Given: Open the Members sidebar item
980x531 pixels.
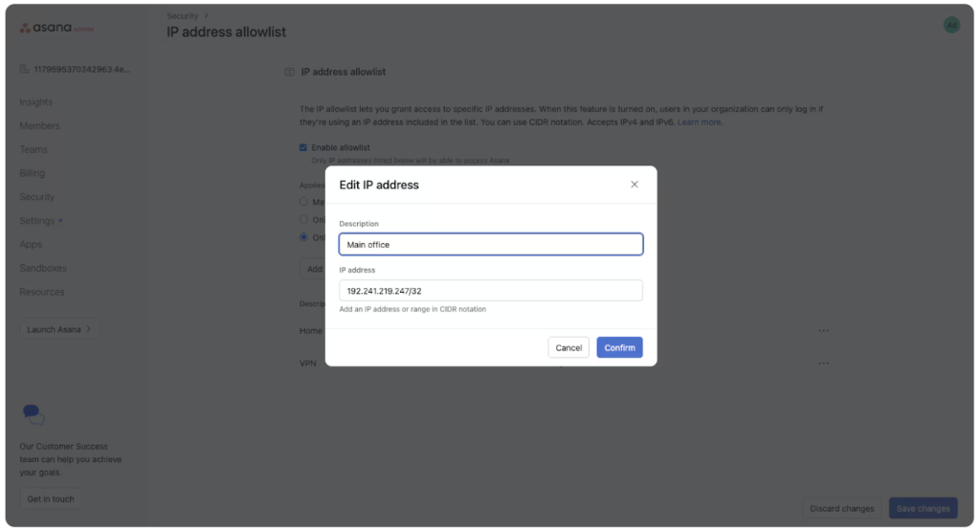Looking at the screenshot, I should [x=39, y=125].
